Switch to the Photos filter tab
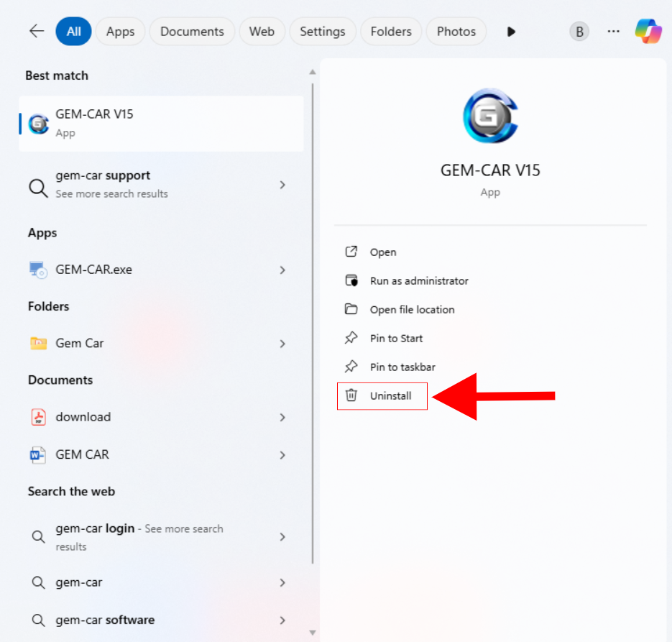This screenshot has height=642, width=672. [x=456, y=32]
